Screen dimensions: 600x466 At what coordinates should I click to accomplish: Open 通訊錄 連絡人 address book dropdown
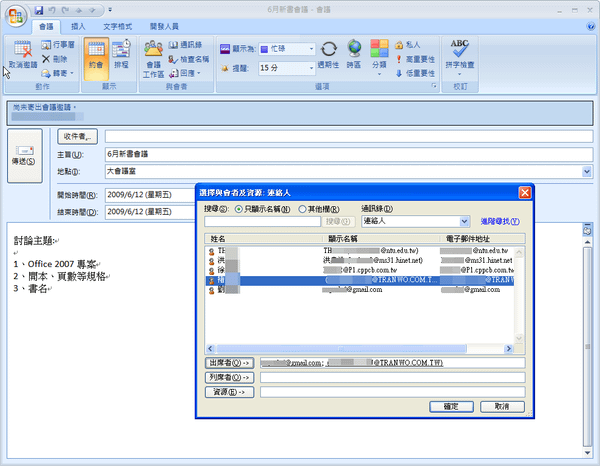(x=464, y=221)
